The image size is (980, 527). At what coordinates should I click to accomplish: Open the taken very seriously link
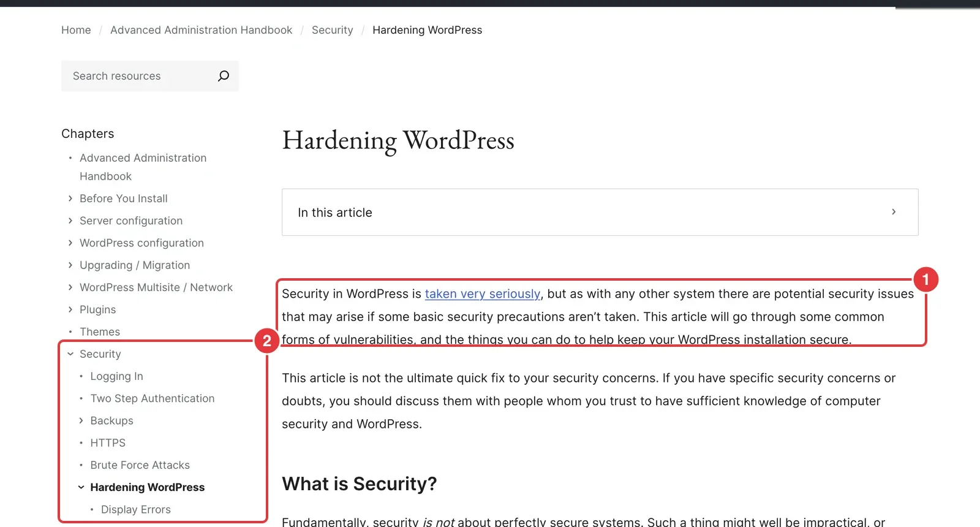click(483, 294)
